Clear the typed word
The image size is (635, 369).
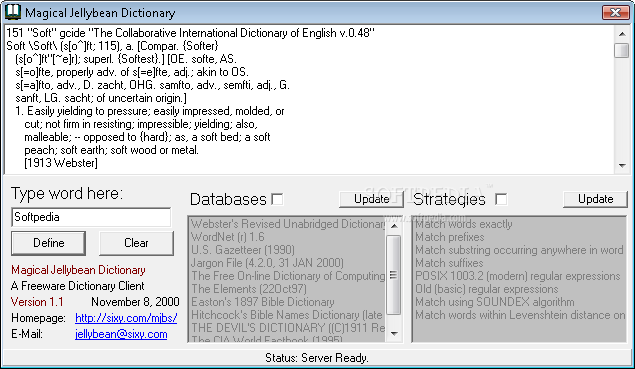136,243
